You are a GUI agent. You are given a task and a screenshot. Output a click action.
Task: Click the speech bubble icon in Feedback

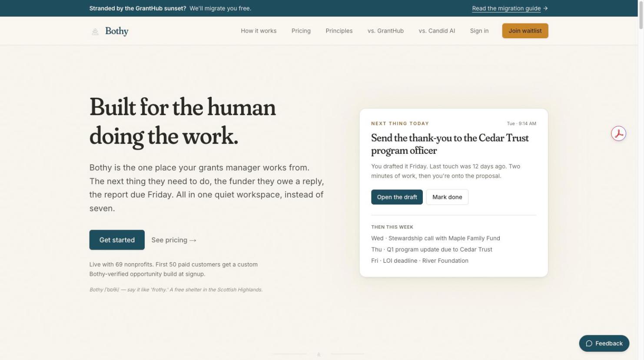click(x=589, y=343)
